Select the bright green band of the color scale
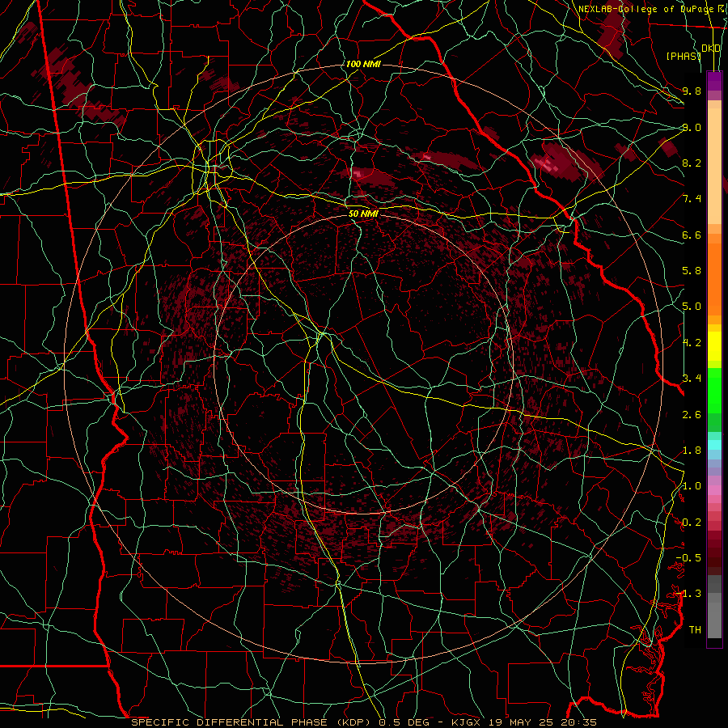This screenshot has width=728, height=728. point(714,390)
